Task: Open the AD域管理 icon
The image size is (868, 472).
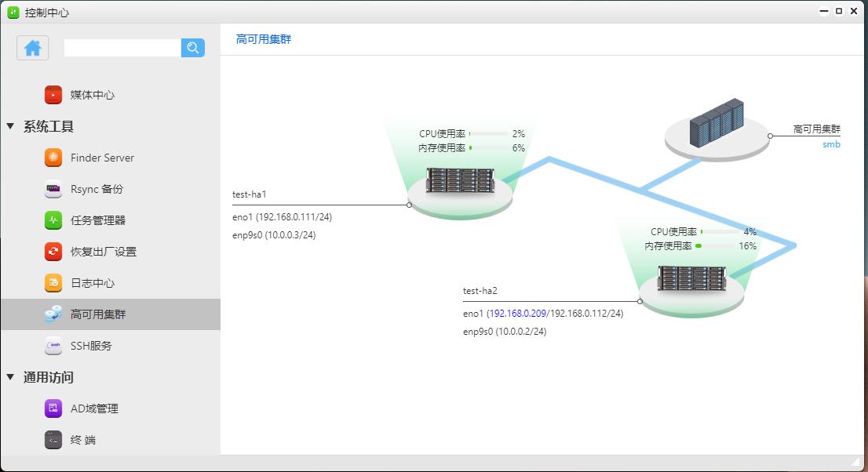Action: pos(53,408)
